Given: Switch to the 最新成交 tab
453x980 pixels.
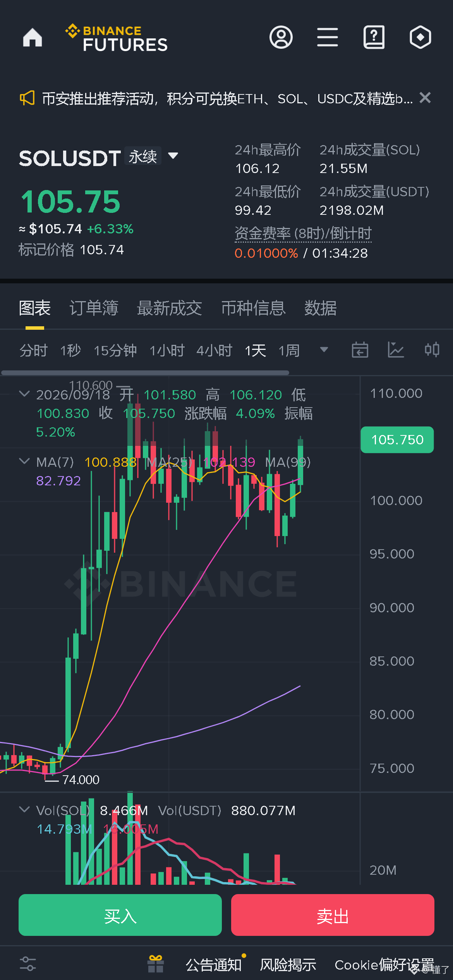Looking at the screenshot, I should pyautogui.click(x=170, y=308).
